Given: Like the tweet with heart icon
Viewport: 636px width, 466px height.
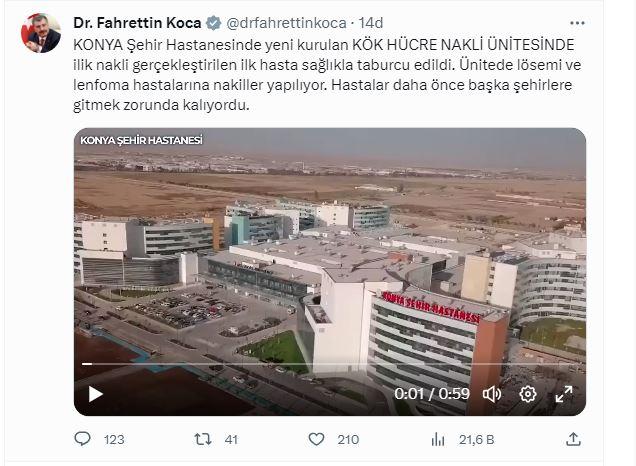Looking at the screenshot, I should (x=316, y=439).
